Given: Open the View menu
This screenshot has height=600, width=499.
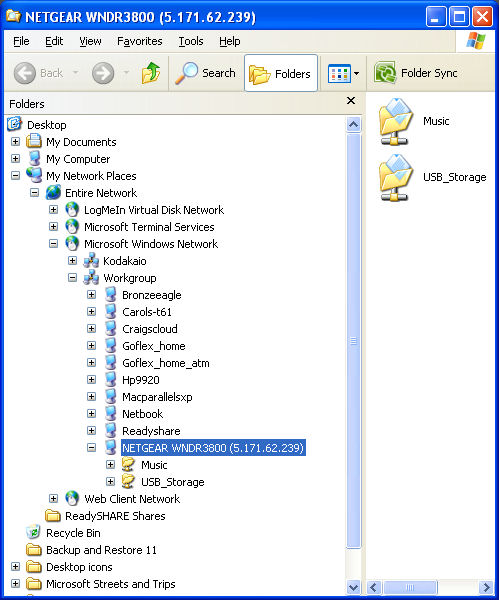Looking at the screenshot, I should [90, 41].
